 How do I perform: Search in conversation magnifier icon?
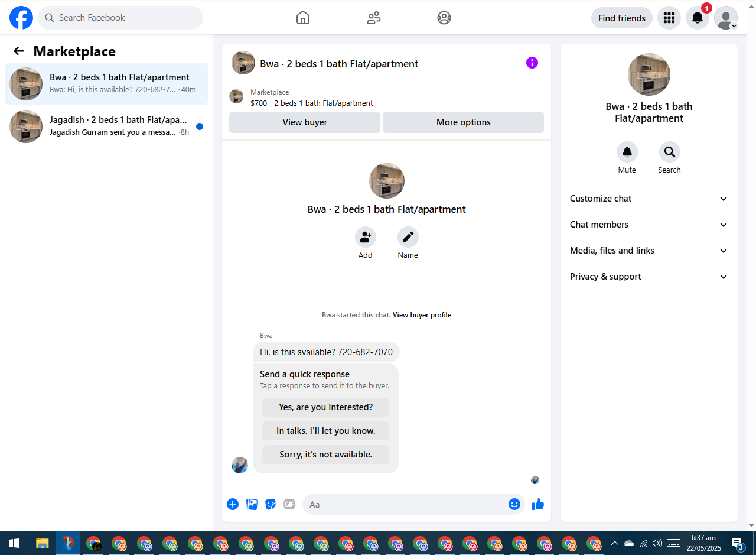pyautogui.click(x=670, y=152)
